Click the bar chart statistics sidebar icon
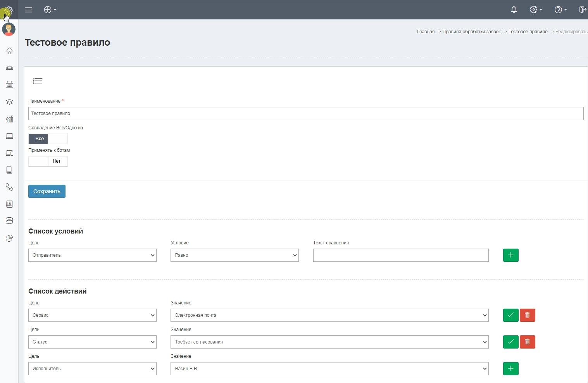 click(x=9, y=119)
